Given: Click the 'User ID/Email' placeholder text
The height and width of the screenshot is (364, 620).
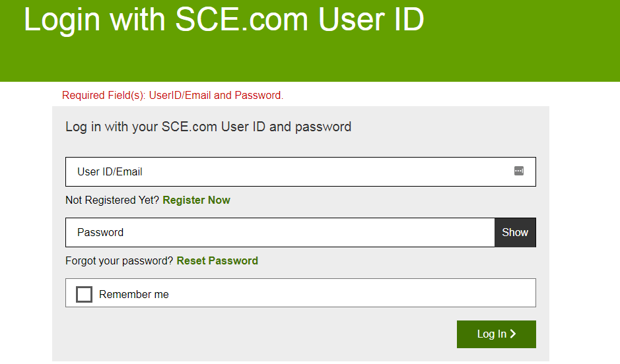Looking at the screenshot, I should tap(110, 171).
